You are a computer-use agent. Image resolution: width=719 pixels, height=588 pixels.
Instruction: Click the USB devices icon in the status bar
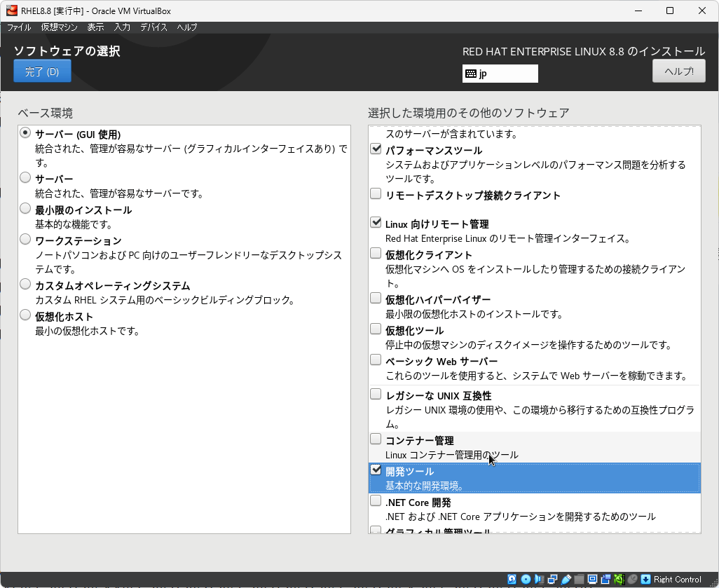pos(566,580)
